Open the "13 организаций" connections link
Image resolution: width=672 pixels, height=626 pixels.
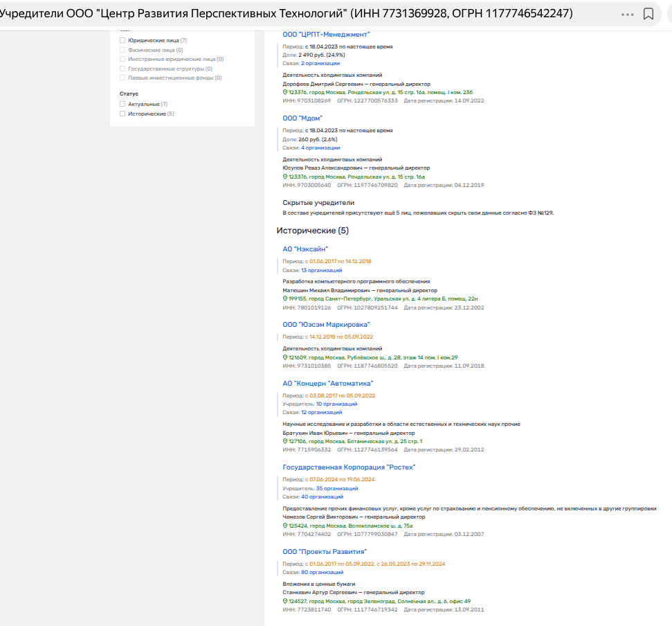point(321,270)
